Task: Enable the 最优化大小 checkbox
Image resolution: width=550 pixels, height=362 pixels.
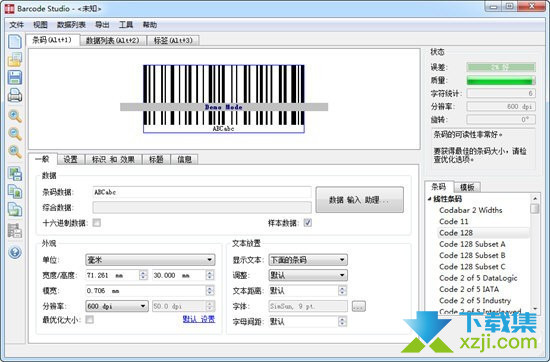Action: point(90,319)
